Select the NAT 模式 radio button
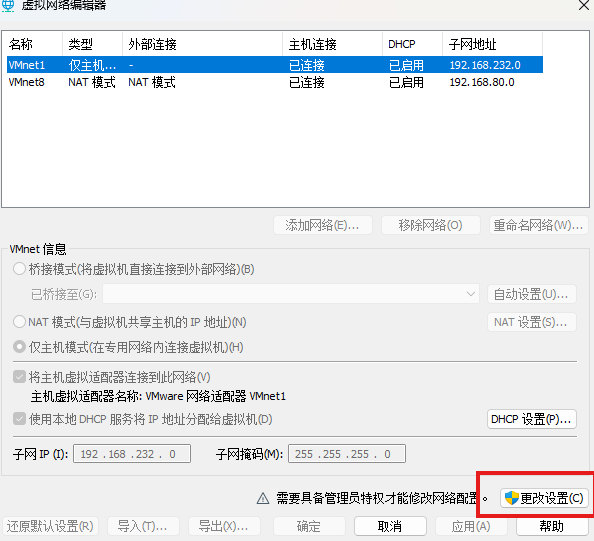The width and height of the screenshot is (594, 541). pos(19,322)
